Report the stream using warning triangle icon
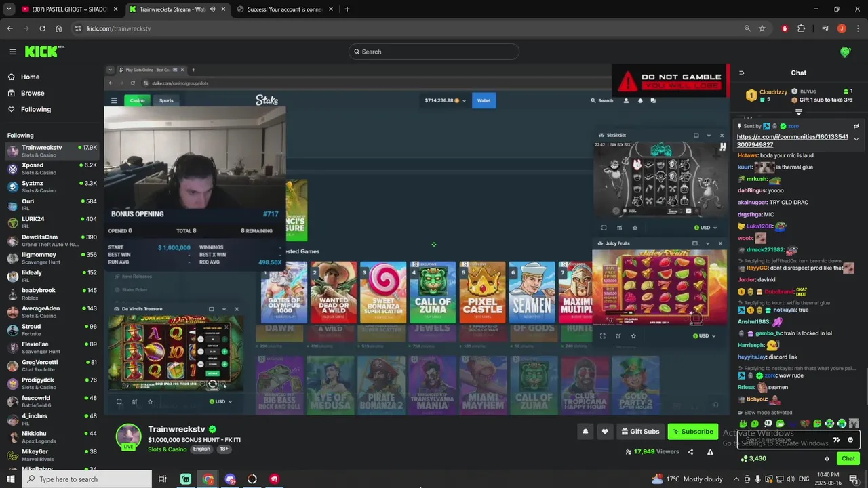This screenshot has width=868, height=488. pos(710,452)
